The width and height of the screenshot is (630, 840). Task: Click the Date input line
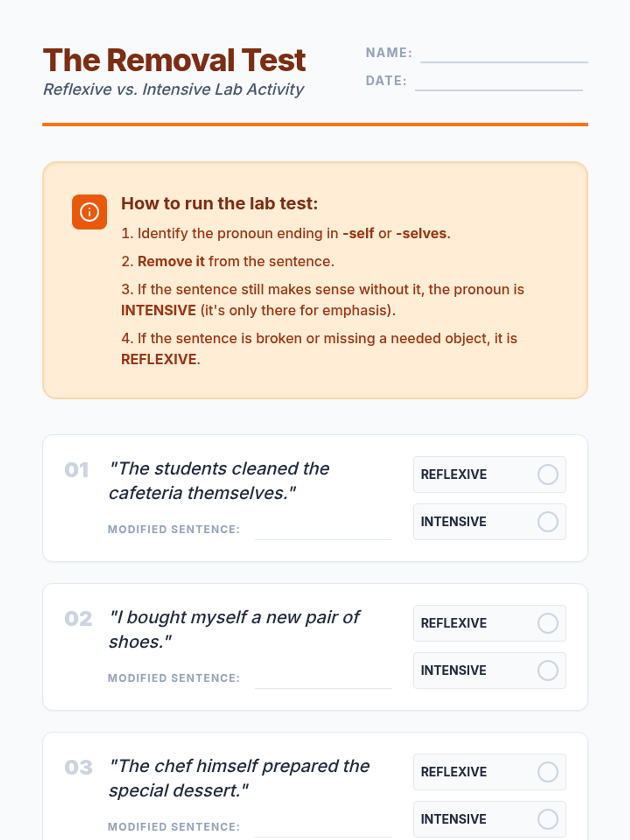(x=499, y=82)
